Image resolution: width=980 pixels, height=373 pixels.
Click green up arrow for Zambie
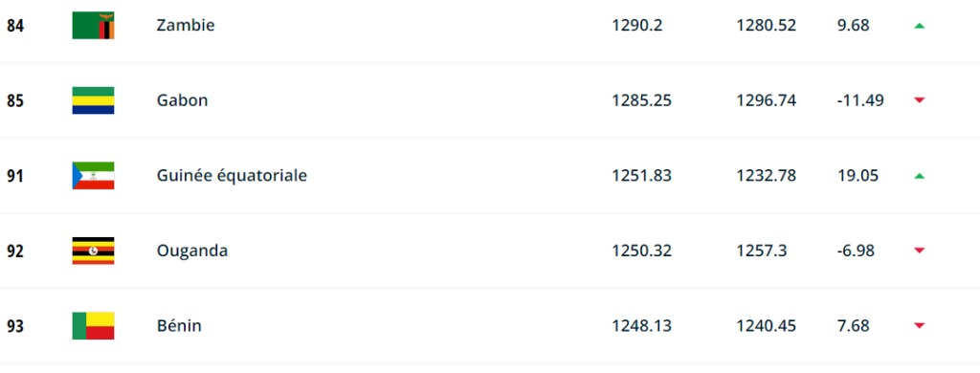(x=919, y=26)
